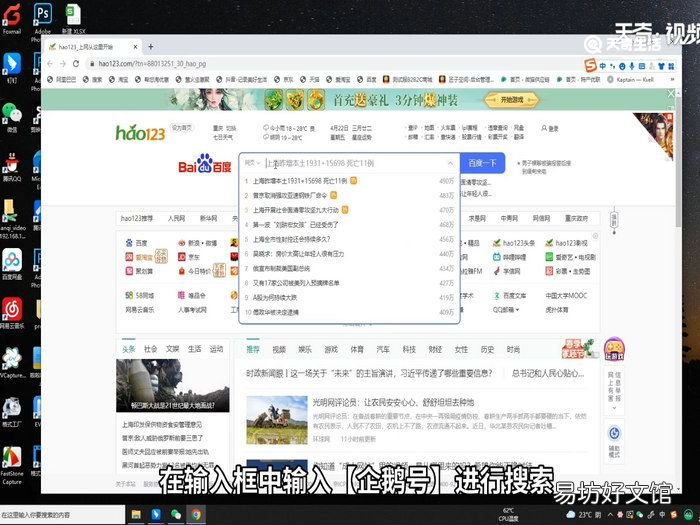This screenshot has height=525, width=700.
Task: Open the 网易云音乐 desktop icon
Action: [12, 313]
